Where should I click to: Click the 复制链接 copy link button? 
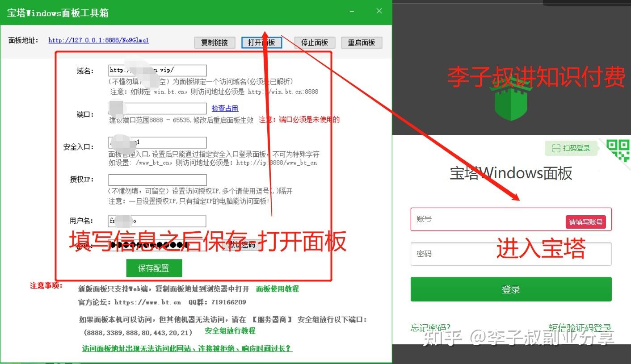(215, 42)
